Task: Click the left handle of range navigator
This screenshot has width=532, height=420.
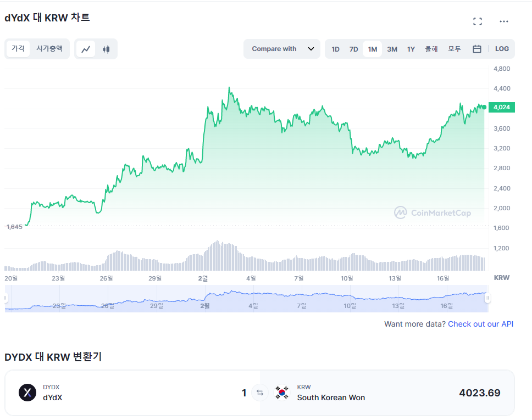Action: tap(5, 298)
